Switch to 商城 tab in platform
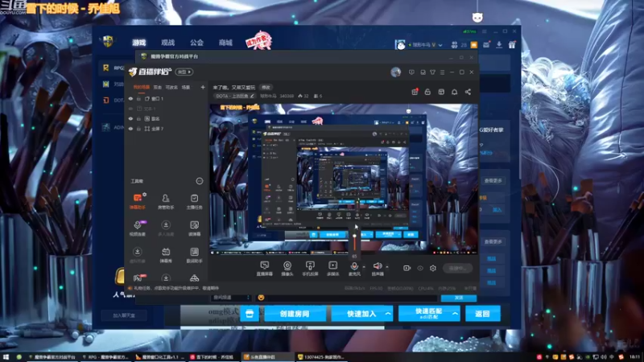 pyautogui.click(x=225, y=43)
